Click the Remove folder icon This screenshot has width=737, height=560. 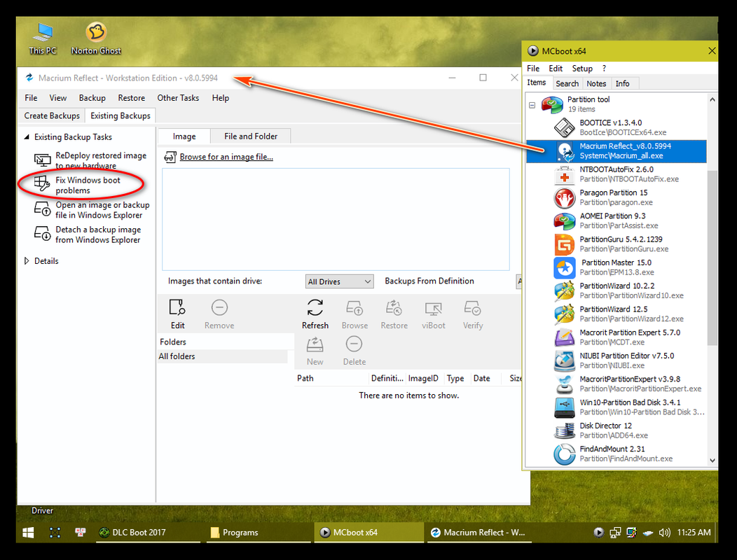(x=219, y=314)
